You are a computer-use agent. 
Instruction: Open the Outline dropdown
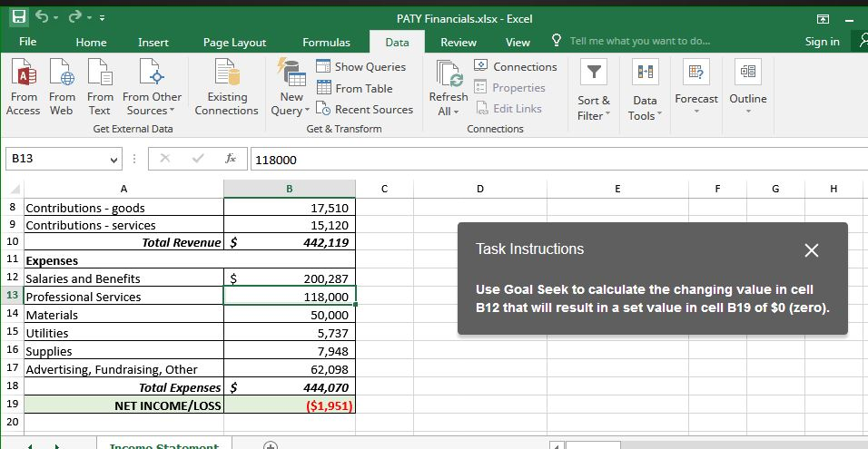coord(748,87)
